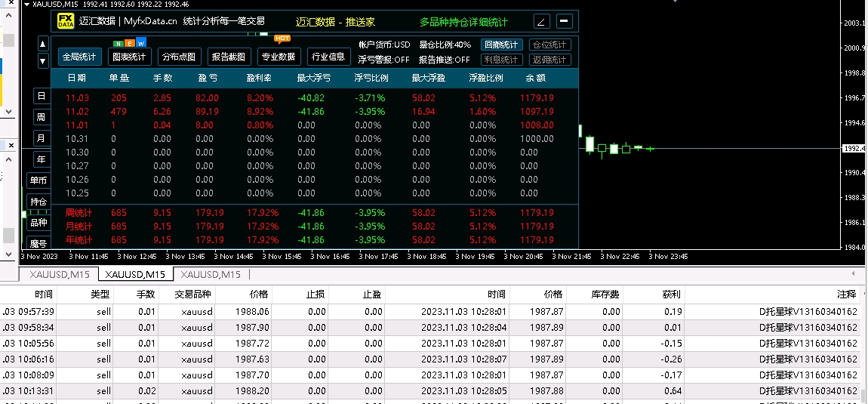Click the up arrow button on panel left
Screen dimensions: 868x404
click(x=42, y=44)
